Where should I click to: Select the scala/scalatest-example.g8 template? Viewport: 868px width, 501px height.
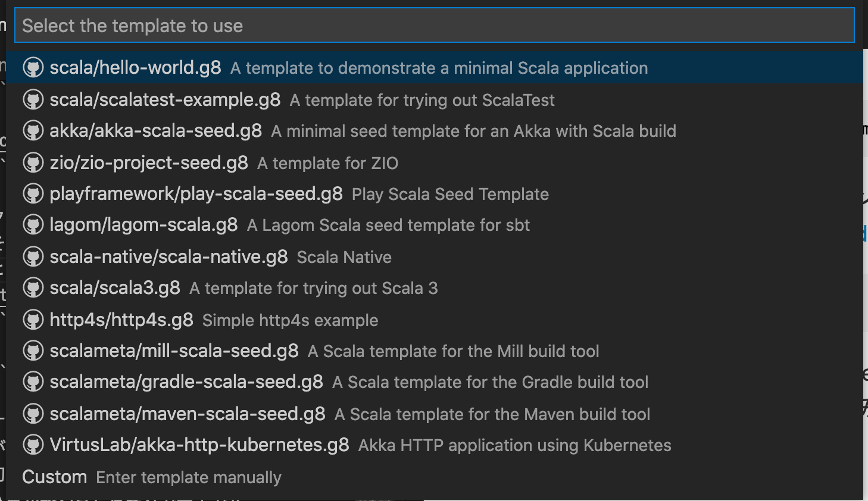(164, 99)
